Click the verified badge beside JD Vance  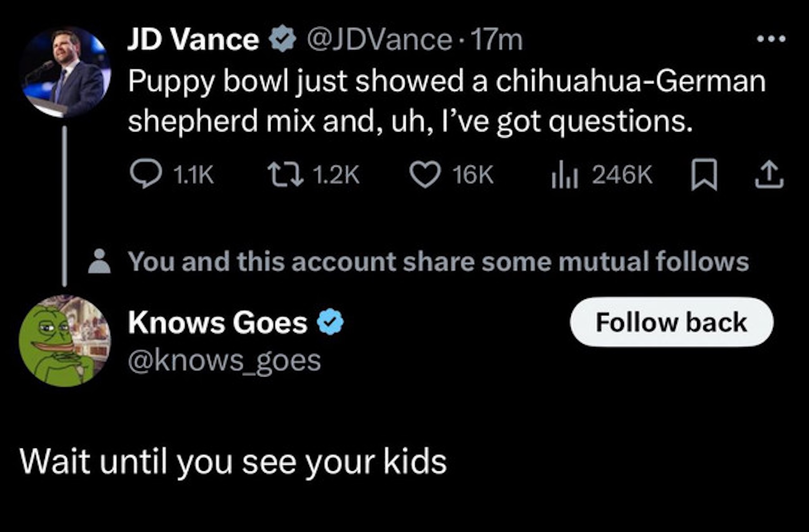point(282,39)
